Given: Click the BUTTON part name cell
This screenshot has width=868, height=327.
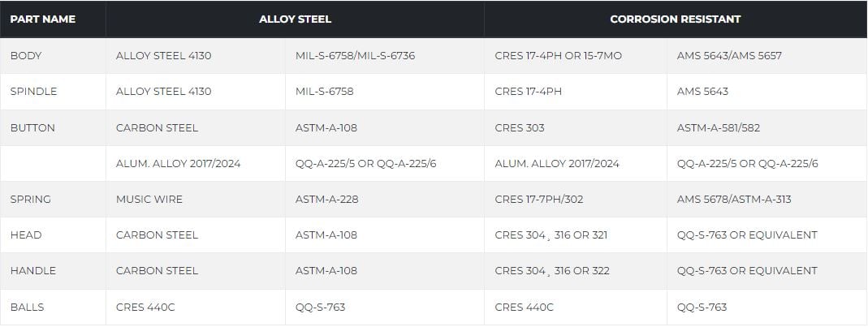Looking at the screenshot, I should pyautogui.click(x=32, y=127).
